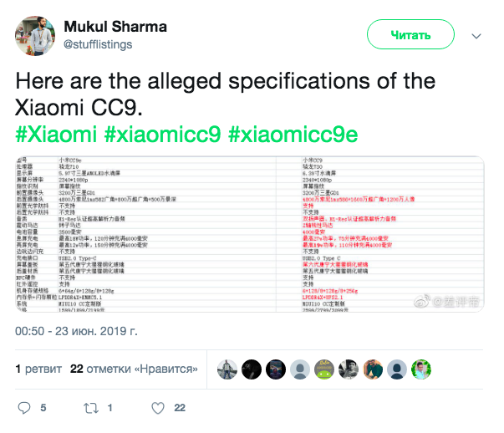Open the fourth gray default avatar
This screenshot has width=504, height=433.
(300, 369)
